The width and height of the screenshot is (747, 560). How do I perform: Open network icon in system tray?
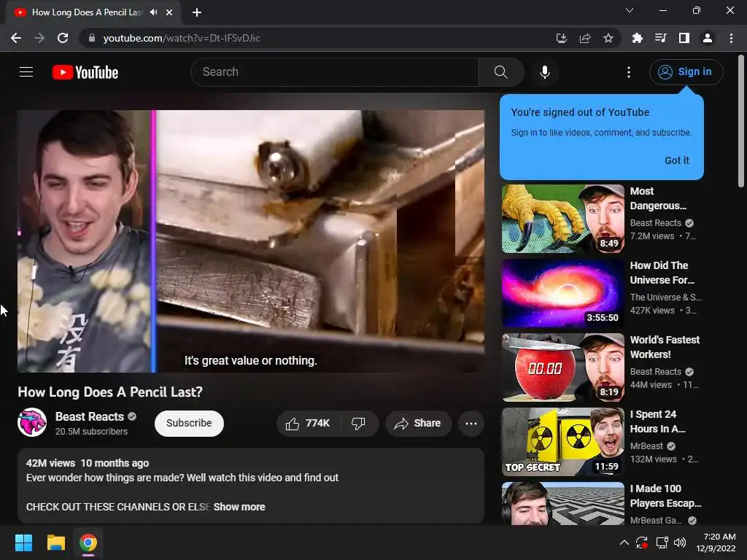[x=662, y=542]
